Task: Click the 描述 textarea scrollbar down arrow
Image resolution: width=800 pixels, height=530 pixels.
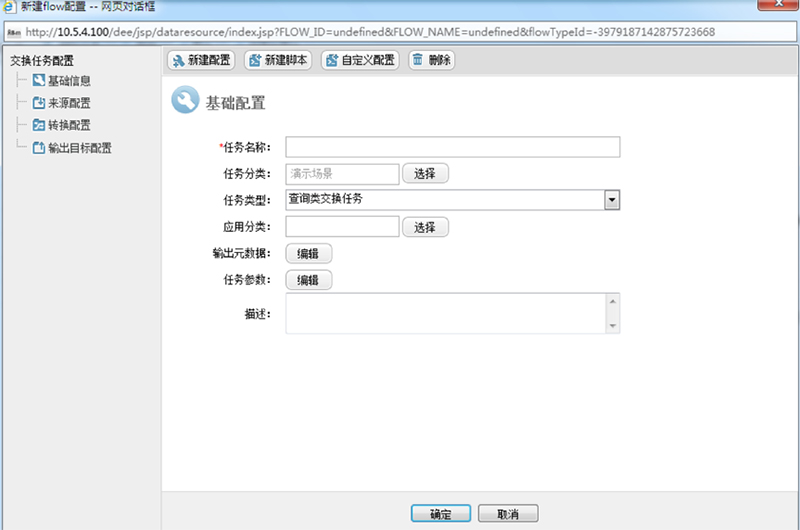Action: pyautogui.click(x=612, y=325)
